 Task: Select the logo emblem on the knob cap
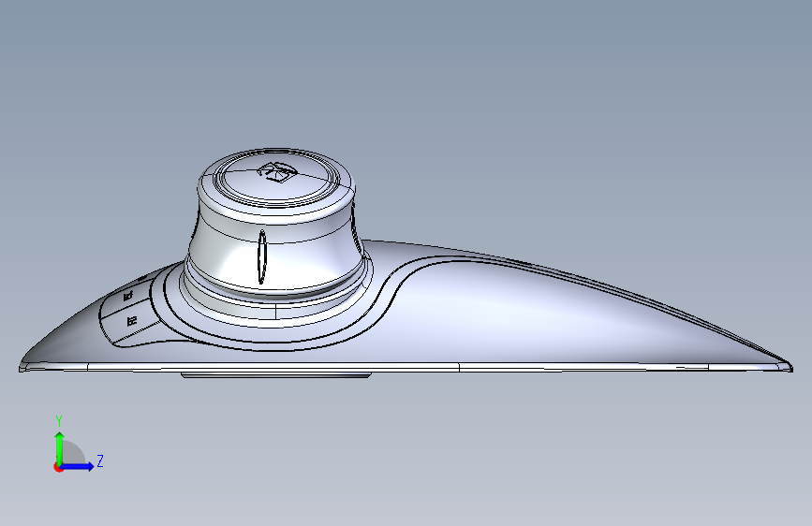277,171
